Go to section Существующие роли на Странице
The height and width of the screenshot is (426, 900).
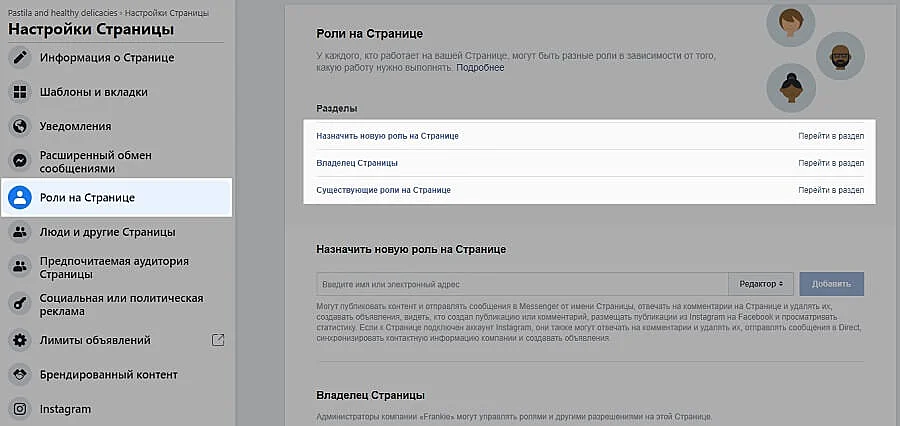(830, 189)
